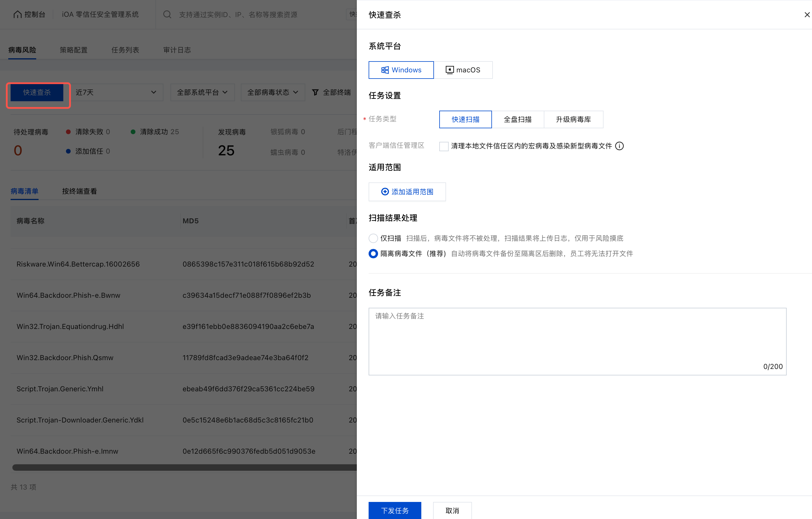
Task: Click the Windows platform logo icon
Action: tap(385, 70)
